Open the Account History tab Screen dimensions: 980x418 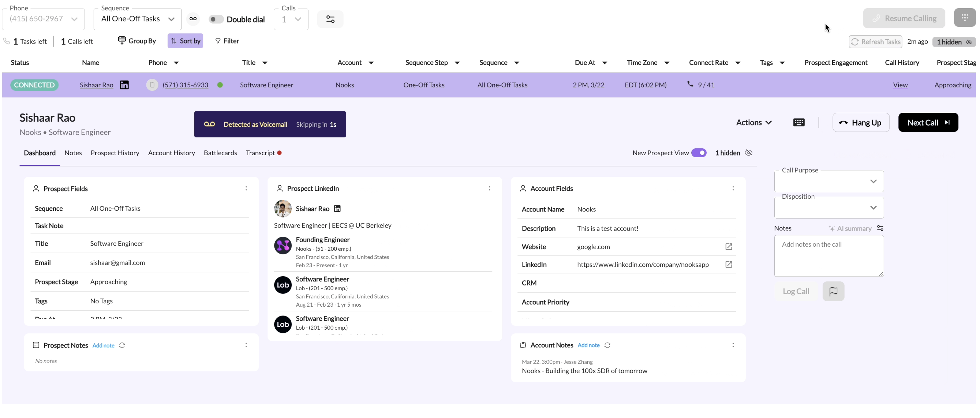click(171, 153)
